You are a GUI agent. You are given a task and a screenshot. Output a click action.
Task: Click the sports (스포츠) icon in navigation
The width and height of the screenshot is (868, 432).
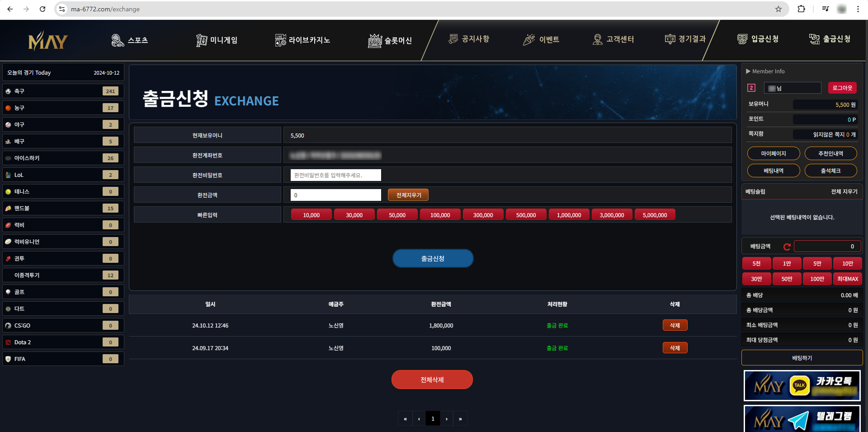tap(118, 40)
